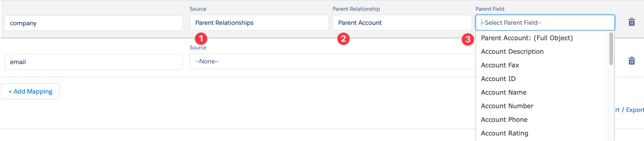Click the red step 3 marker badge
The height and width of the screenshot is (141, 644).
pos(468,40)
